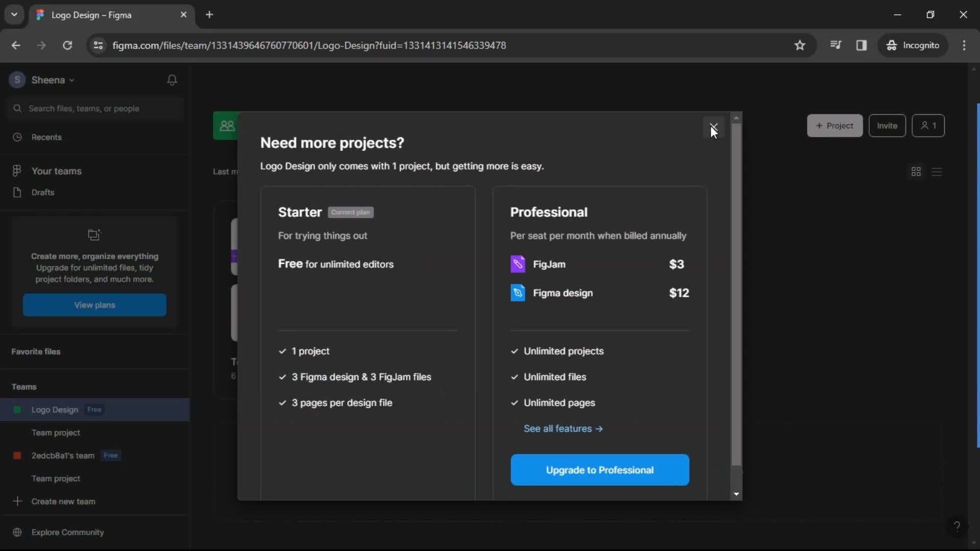This screenshot has height=551, width=980.
Task: Open Chrome three-dot menu
Action: (x=964, y=45)
